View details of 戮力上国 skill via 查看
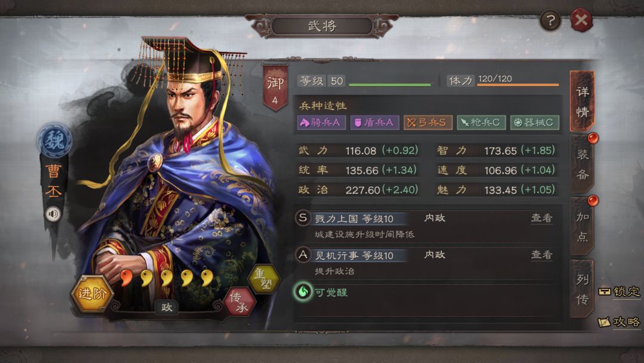 click(541, 218)
